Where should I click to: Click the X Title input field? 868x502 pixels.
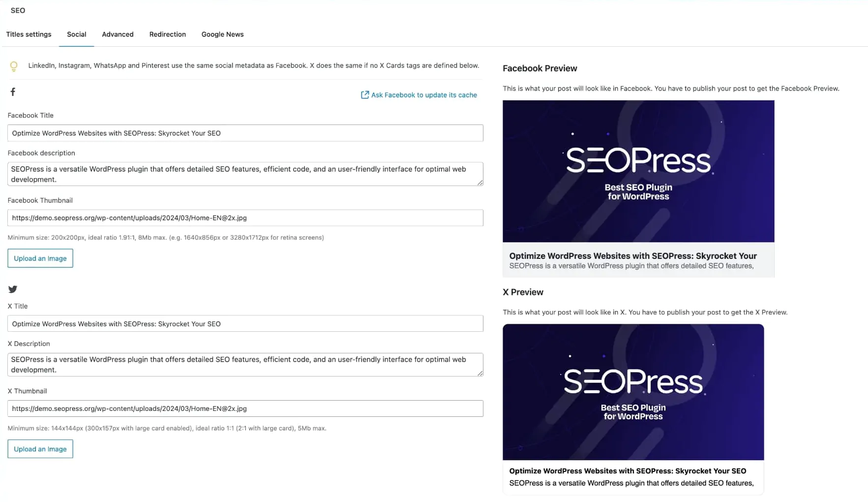[245, 323]
